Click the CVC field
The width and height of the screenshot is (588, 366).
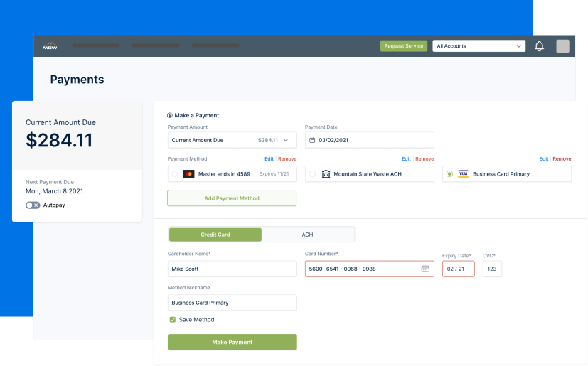pos(492,269)
